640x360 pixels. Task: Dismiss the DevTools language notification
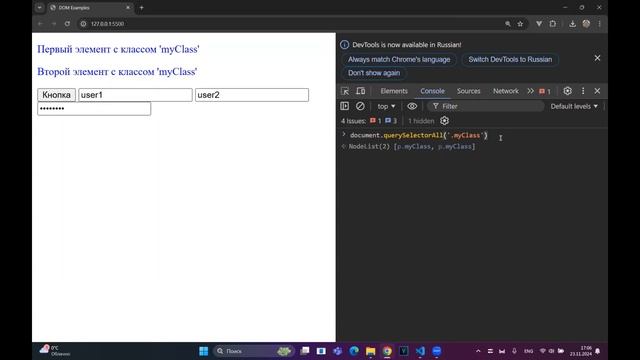pos(597,58)
